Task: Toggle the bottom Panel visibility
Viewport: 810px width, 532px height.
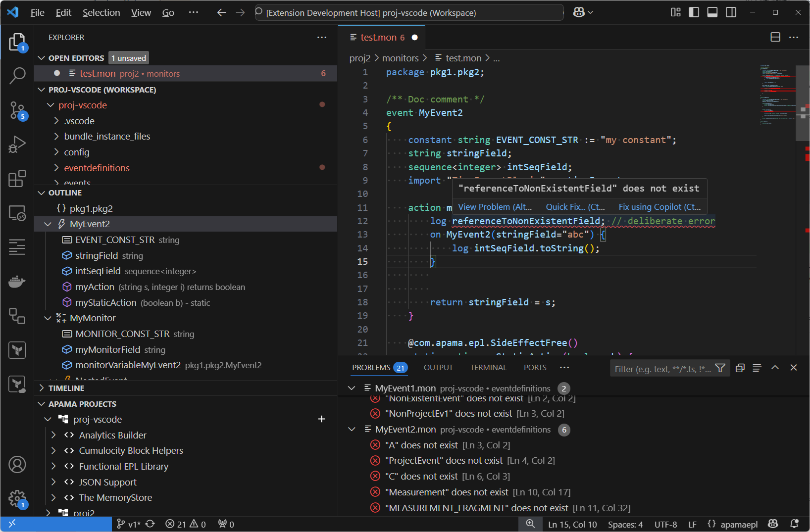Action: pos(712,12)
